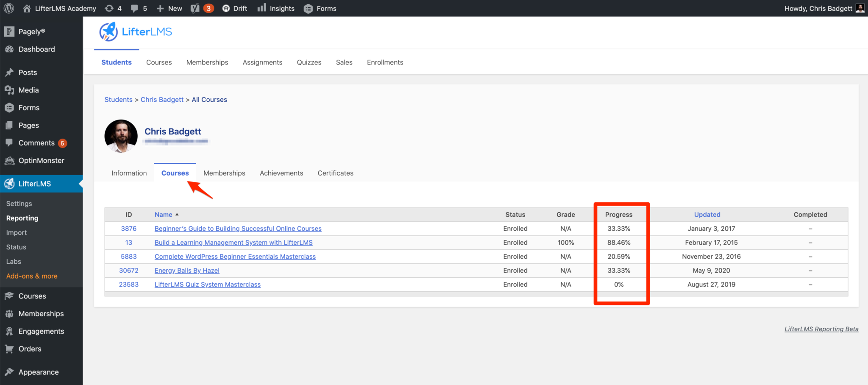
Task: Click Chris Badgett name heading
Action: 173,131
